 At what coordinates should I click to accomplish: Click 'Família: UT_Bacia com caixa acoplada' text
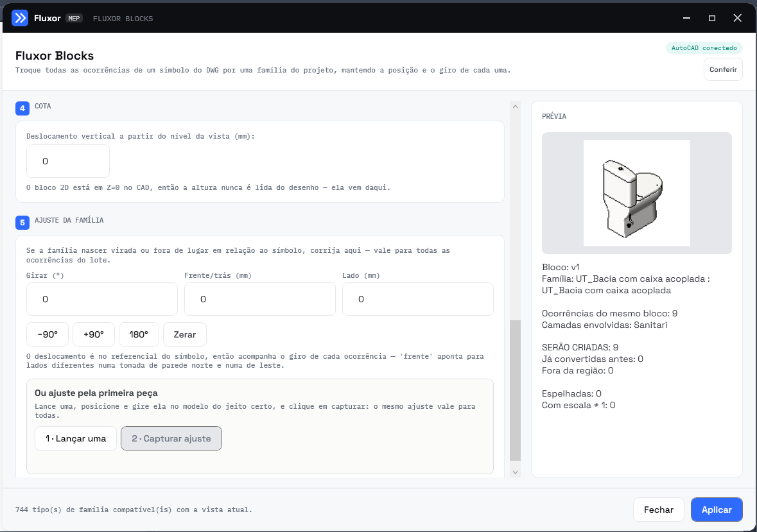[625, 284]
